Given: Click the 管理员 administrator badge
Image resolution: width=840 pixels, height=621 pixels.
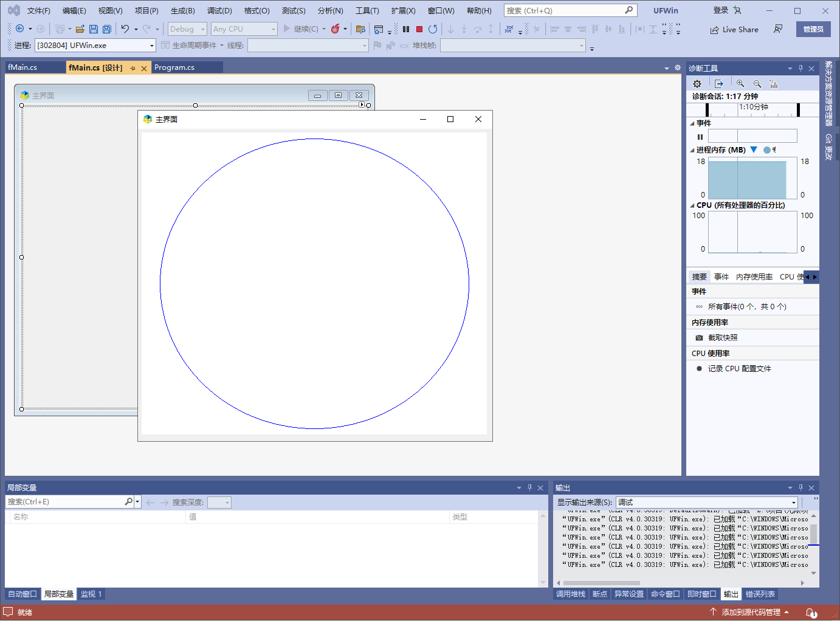Looking at the screenshot, I should (813, 29).
